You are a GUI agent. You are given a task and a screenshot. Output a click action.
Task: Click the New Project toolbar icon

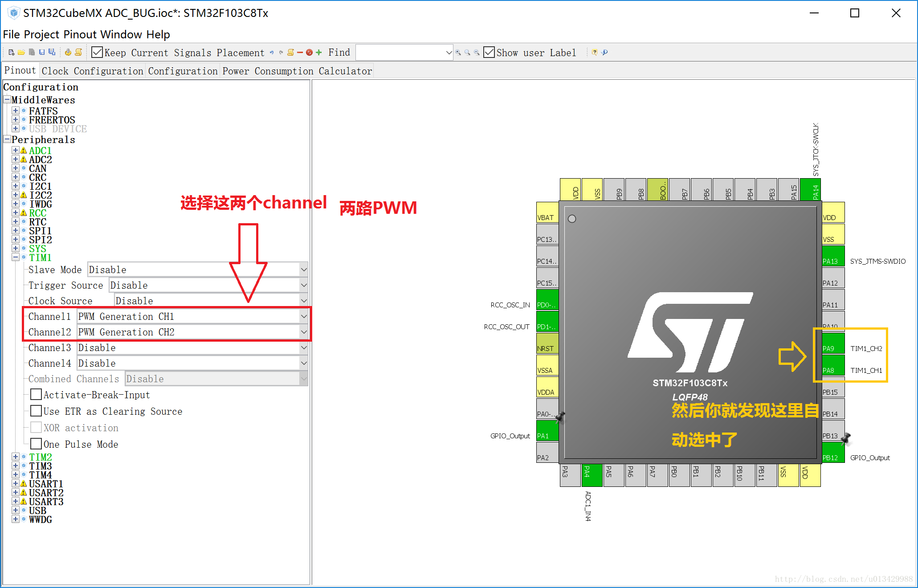(x=12, y=53)
